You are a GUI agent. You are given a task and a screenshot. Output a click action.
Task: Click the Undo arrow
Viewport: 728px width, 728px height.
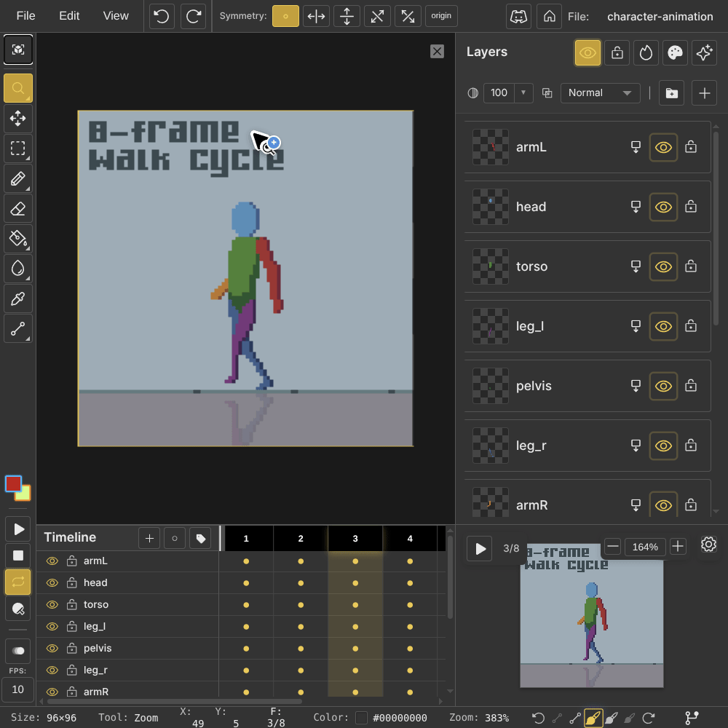(x=162, y=16)
